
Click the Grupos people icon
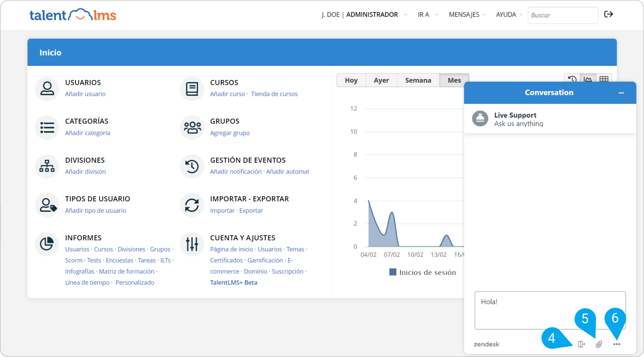pos(192,127)
